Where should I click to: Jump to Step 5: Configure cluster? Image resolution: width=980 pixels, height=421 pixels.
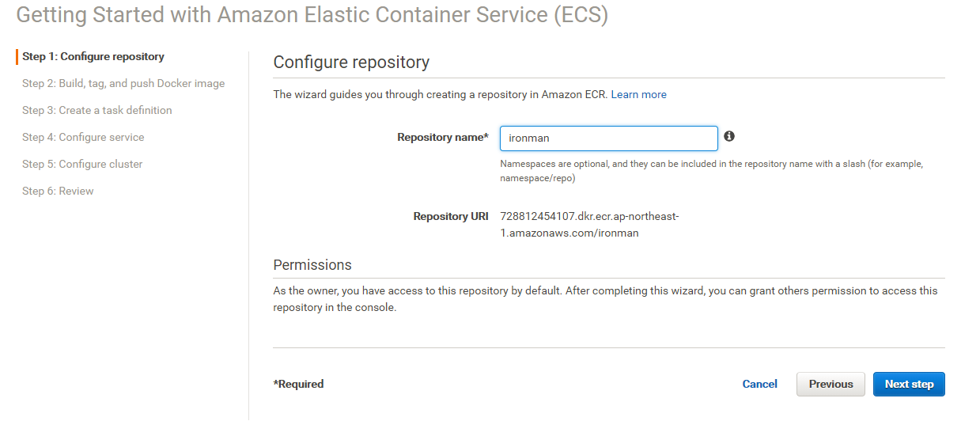click(82, 164)
